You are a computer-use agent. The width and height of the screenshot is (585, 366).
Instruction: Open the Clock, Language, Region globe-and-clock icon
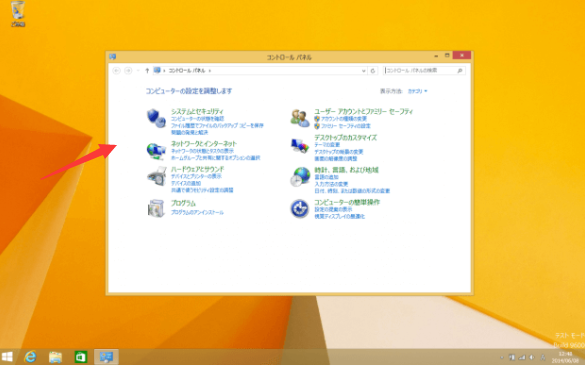point(300,176)
